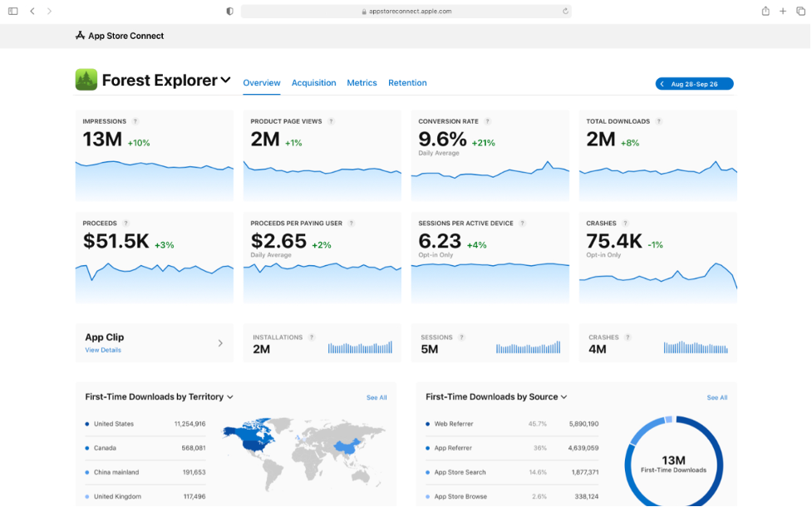The image size is (812, 507).
Task: Click the App Clip View Details link
Action: pyautogui.click(x=103, y=350)
